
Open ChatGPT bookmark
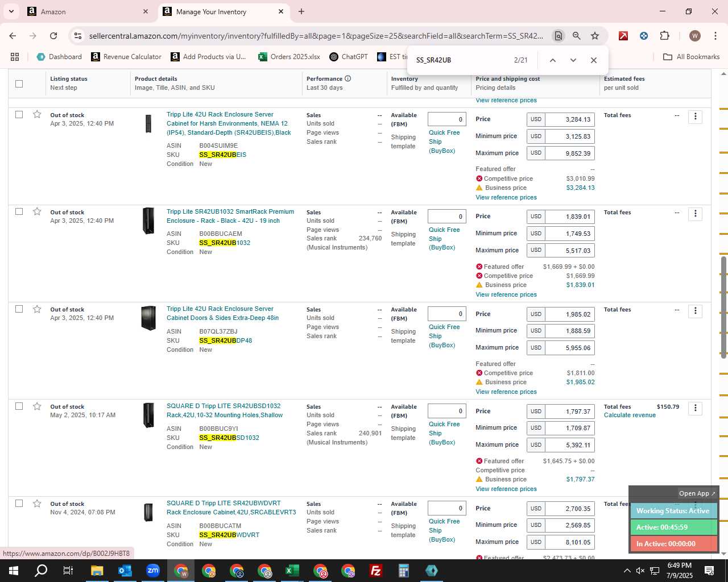(x=349, y=57)
